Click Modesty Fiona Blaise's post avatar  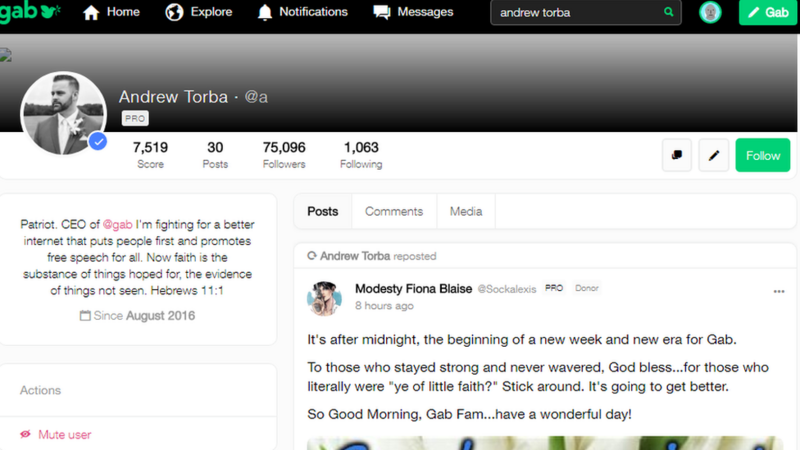pyautogui.click(x=326, y=297)
